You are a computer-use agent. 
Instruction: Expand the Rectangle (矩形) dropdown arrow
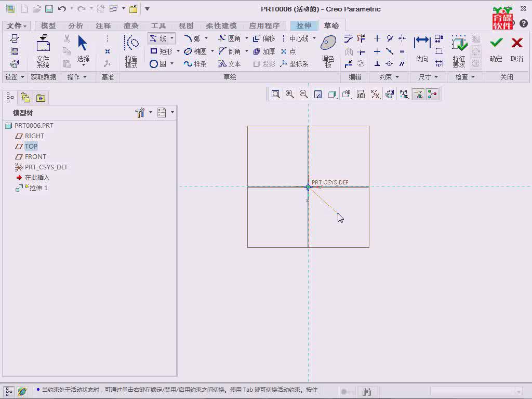(178, 51)
